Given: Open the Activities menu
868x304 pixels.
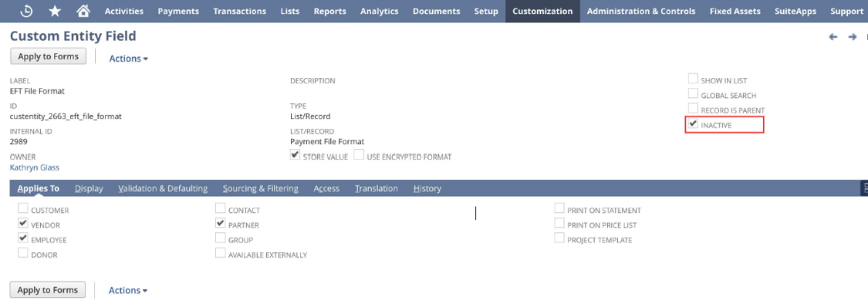Looking at the screenshot, I should (x=124, y=11).
